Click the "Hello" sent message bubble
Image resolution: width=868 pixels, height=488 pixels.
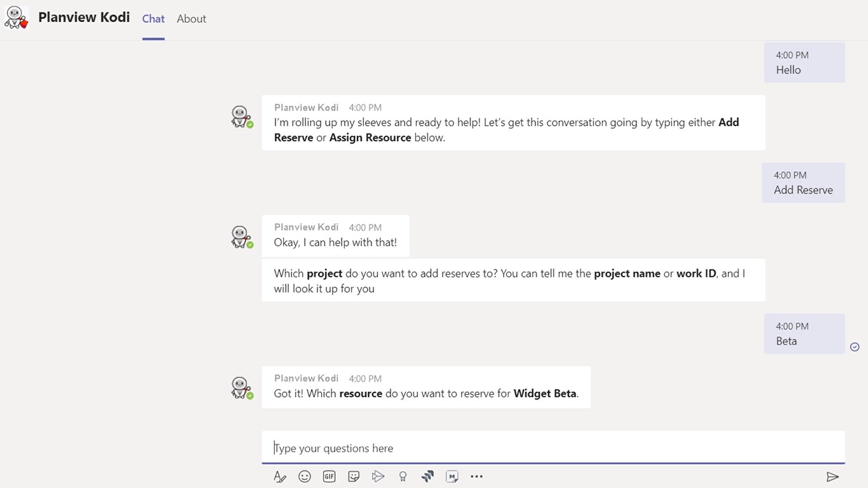click(804, 63)
